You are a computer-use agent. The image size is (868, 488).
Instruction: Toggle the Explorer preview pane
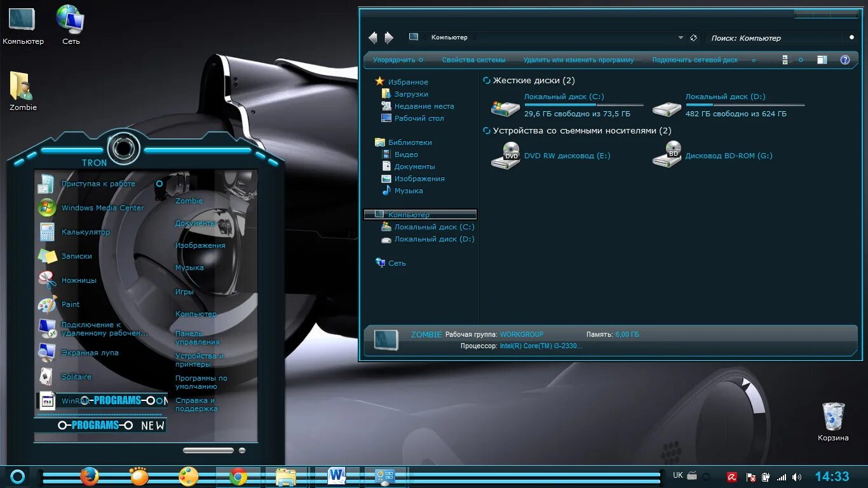(822, 60)
